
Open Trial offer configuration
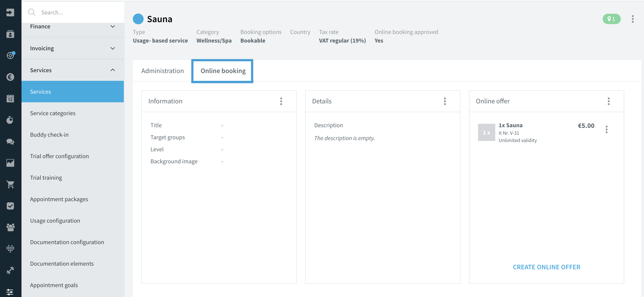[73, 156]
